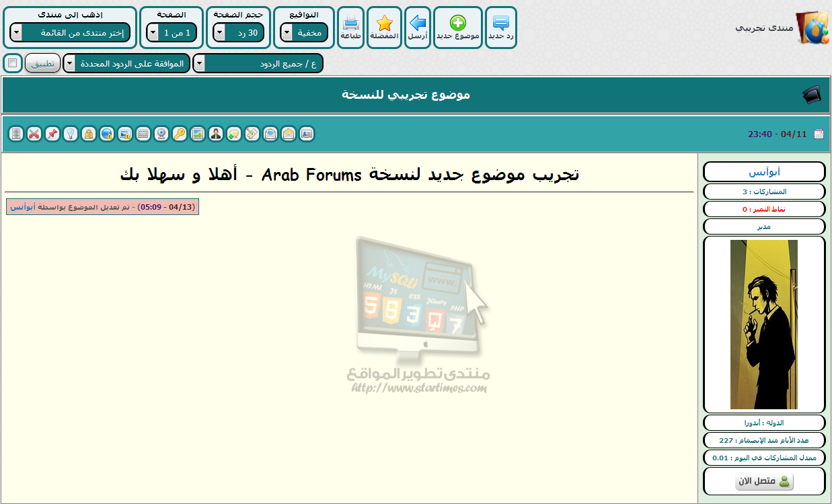
Task: Open the all-replies filter (جميع الردود) dropdown
Action: tap(258, 64)
